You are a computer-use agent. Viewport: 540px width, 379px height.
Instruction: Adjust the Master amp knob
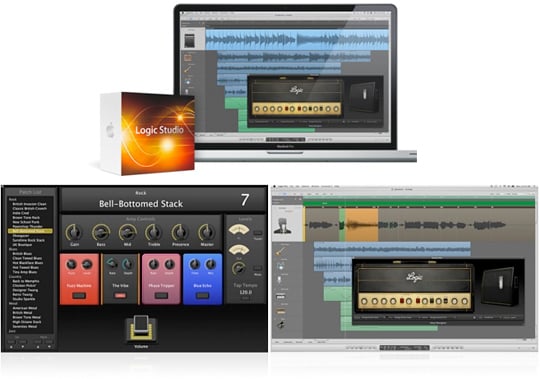coord(207,233)
